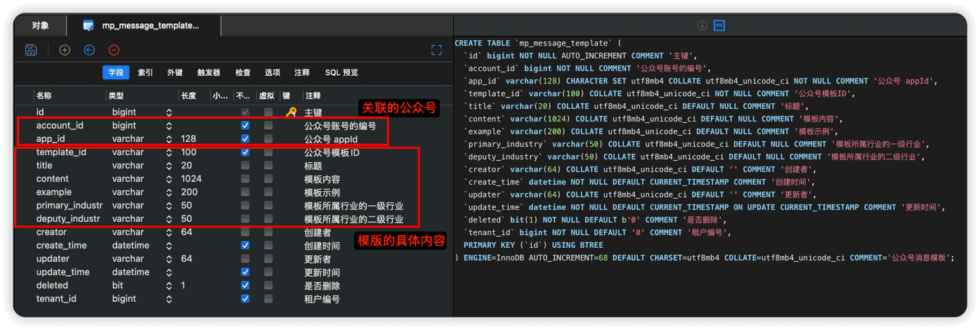
Task: Enable Virtual checkbox for creator row
Action: pyautogui.click(x=268, y=232)
